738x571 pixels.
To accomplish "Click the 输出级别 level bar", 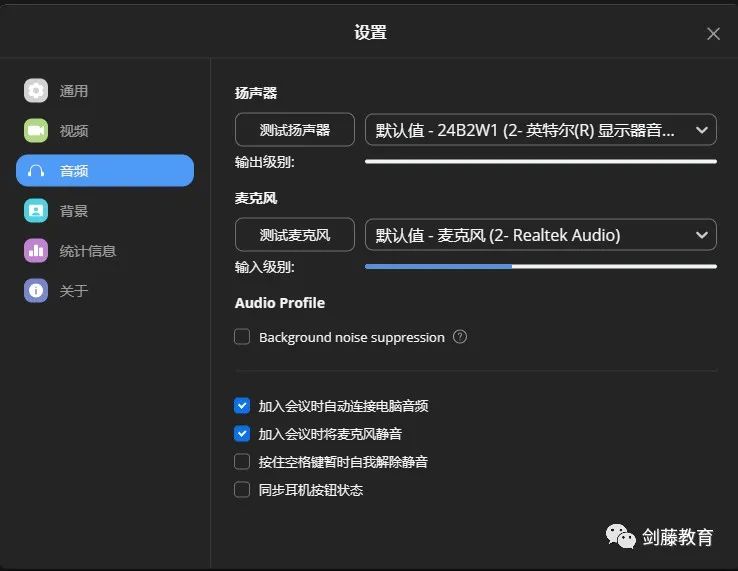I will coord(541,161).
